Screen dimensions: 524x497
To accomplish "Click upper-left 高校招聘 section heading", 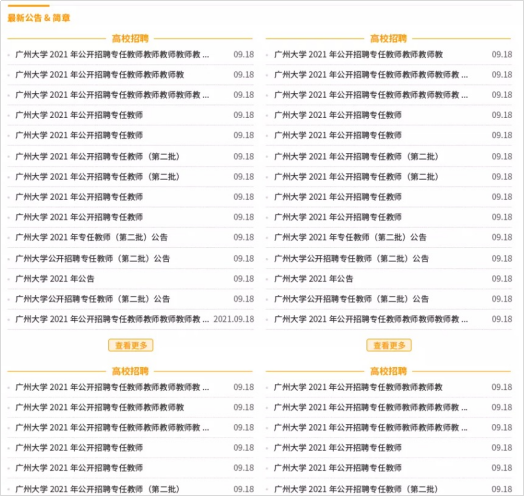I will pos(130,38).
